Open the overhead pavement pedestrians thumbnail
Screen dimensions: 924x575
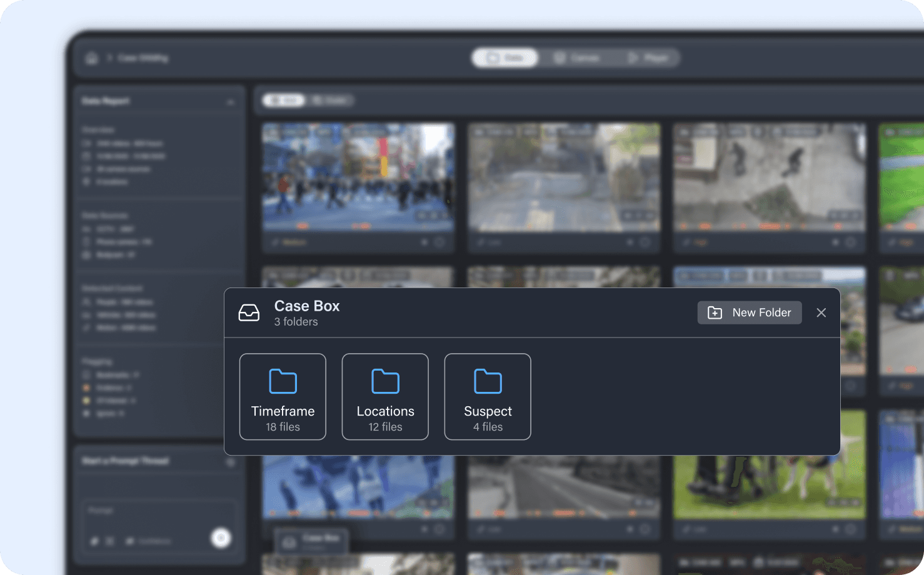[770, 177]
